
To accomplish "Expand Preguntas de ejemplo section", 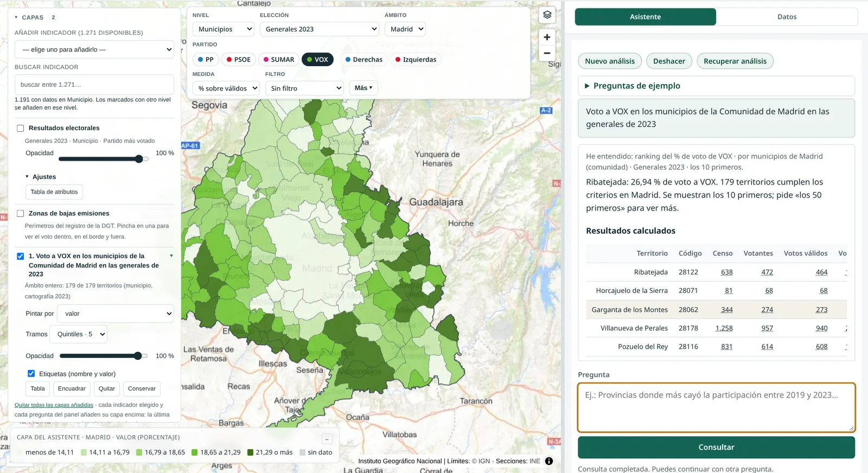I will [716, 86].
